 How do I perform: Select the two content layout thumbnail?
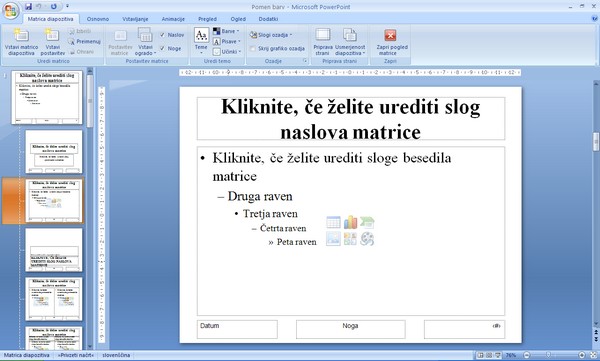coord(54,299)
